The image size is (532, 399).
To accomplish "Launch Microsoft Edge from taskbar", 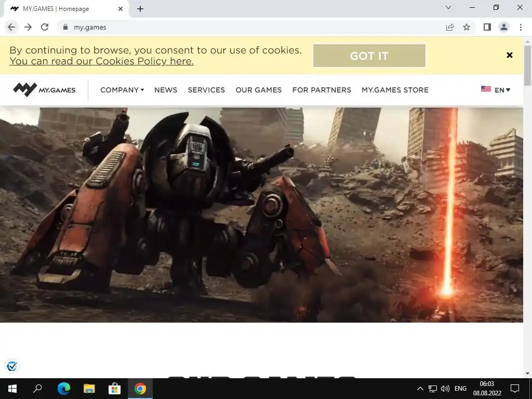I will pos(63,389).
